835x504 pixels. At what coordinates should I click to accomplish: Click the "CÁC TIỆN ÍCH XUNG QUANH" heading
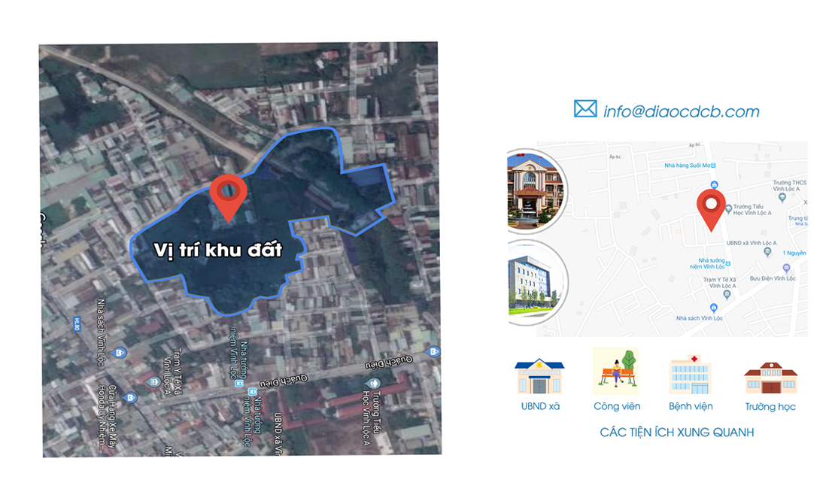677,432
